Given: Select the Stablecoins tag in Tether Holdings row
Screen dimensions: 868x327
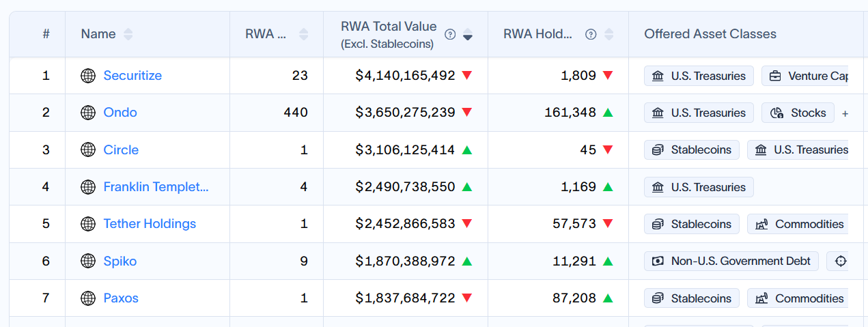Looking at the screenshot, I should pyautogui.click(x=692, y=224).
